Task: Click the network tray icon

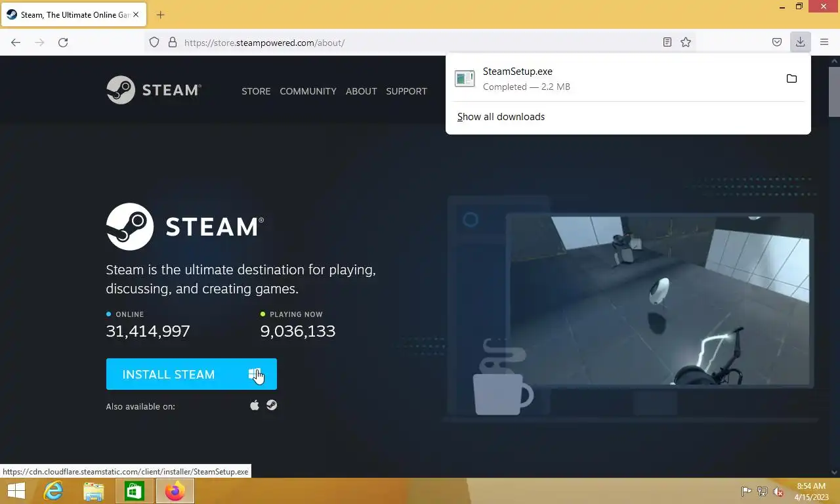Action: tap(762, 492)
